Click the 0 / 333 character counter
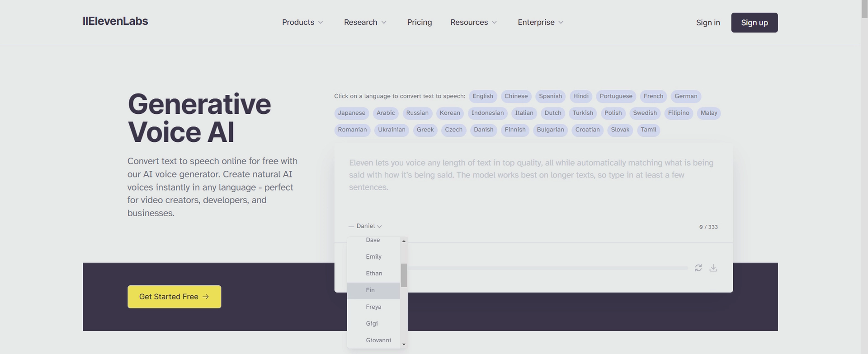The height and width of the screenshot is (354, 868). coord(708,227)
